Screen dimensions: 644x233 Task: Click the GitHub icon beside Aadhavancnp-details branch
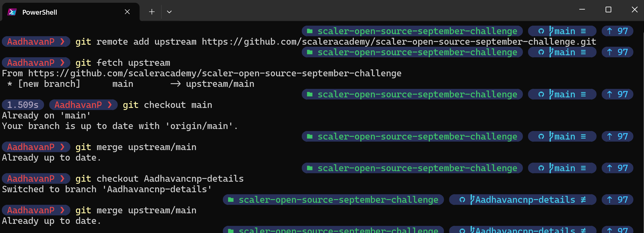pyautogui.click(x=463, y=200)
